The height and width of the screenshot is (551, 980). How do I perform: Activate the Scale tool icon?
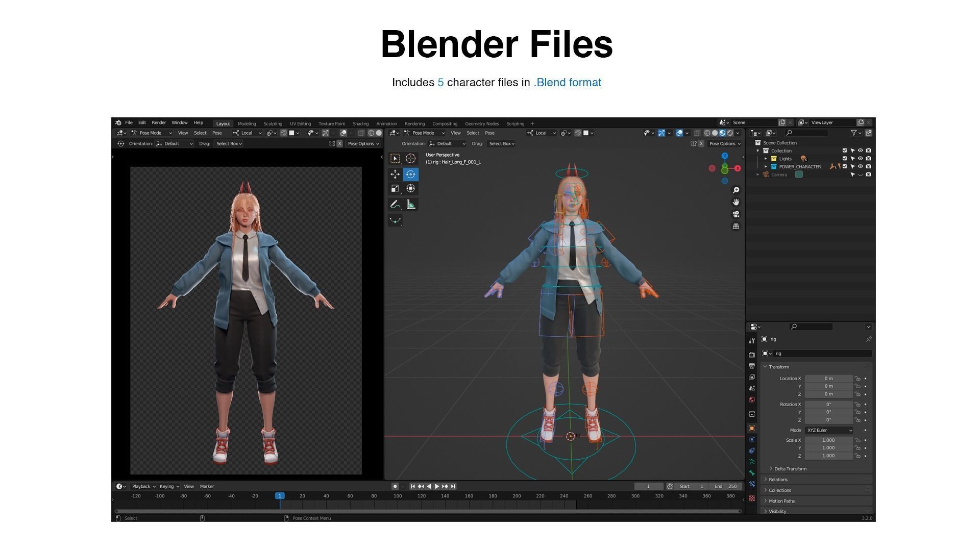(395, 189)
